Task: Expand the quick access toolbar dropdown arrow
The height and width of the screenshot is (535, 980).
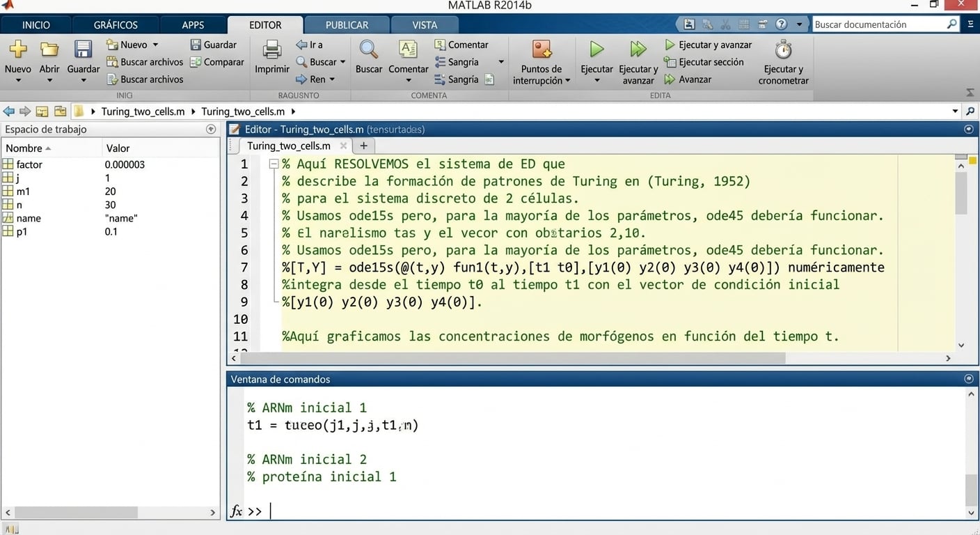Action: click(x=799, y=24)
